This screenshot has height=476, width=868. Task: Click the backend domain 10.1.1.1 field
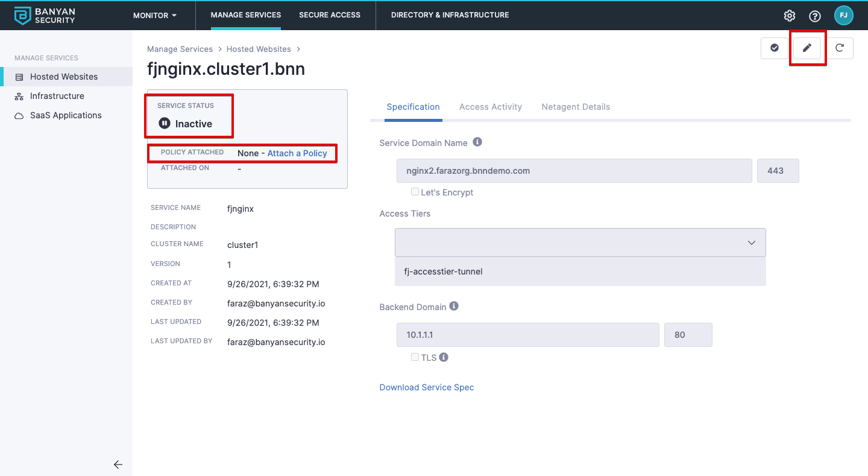[x=527, y=335]
